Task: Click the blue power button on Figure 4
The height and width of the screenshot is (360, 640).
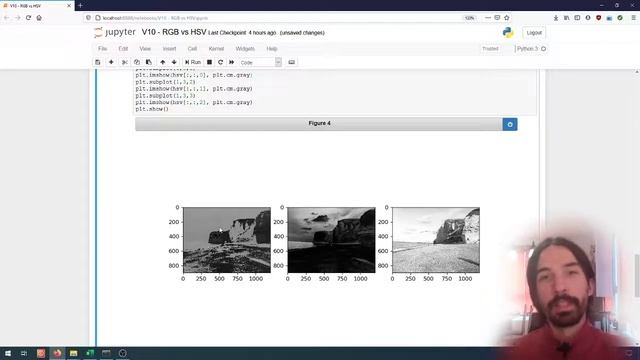Action: tap(510, 124)
